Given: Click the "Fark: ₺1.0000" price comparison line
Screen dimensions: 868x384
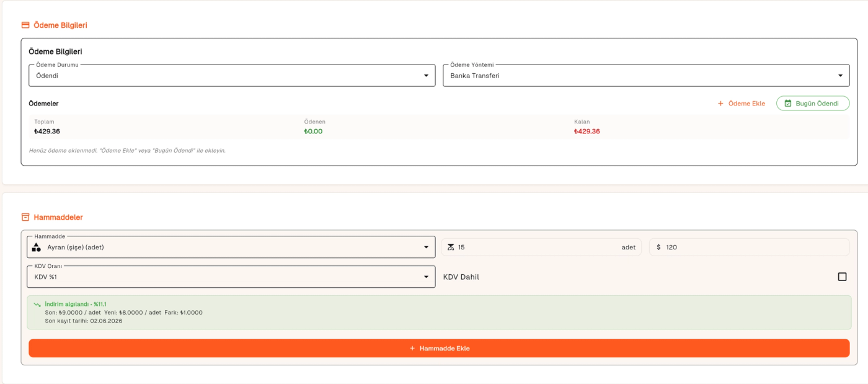Looking at the screenshot, I should (184, 313).
